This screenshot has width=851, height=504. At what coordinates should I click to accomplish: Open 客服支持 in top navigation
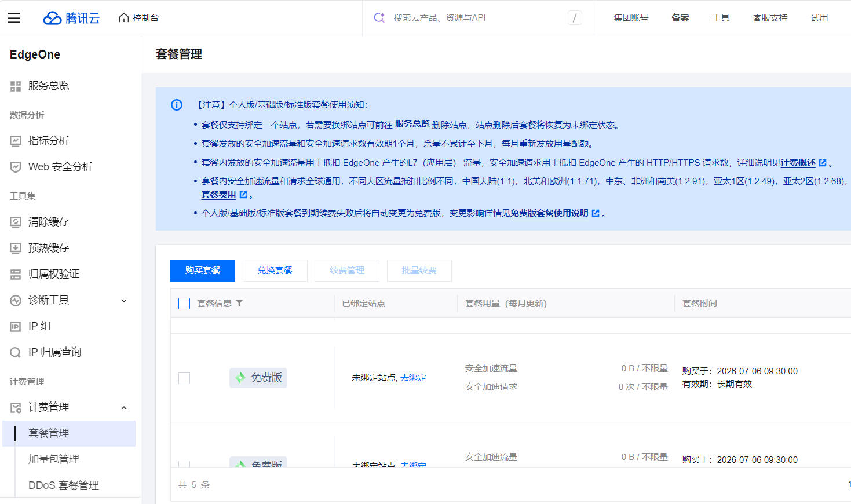[770, 18]
